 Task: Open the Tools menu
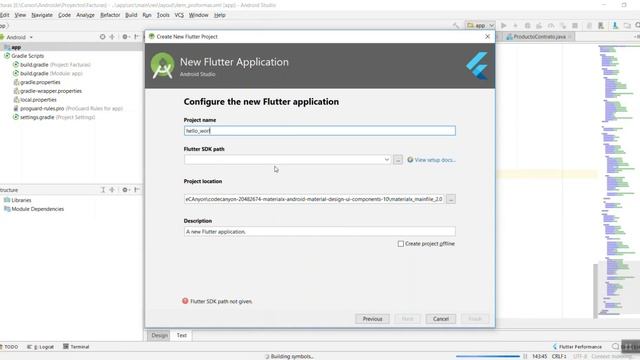pyautogui.click(x=163, y=15)
